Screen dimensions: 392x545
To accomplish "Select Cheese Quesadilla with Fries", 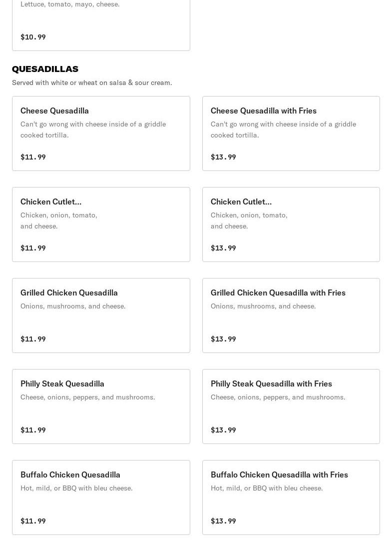I will pyautogui.click(x=291, y=133).
